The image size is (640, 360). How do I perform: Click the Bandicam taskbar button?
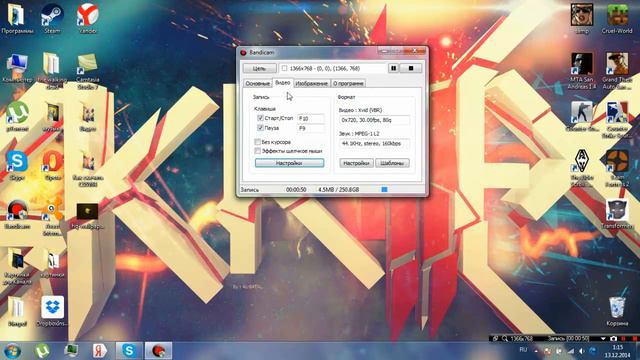pyautogui.click(x=158, y=351)
